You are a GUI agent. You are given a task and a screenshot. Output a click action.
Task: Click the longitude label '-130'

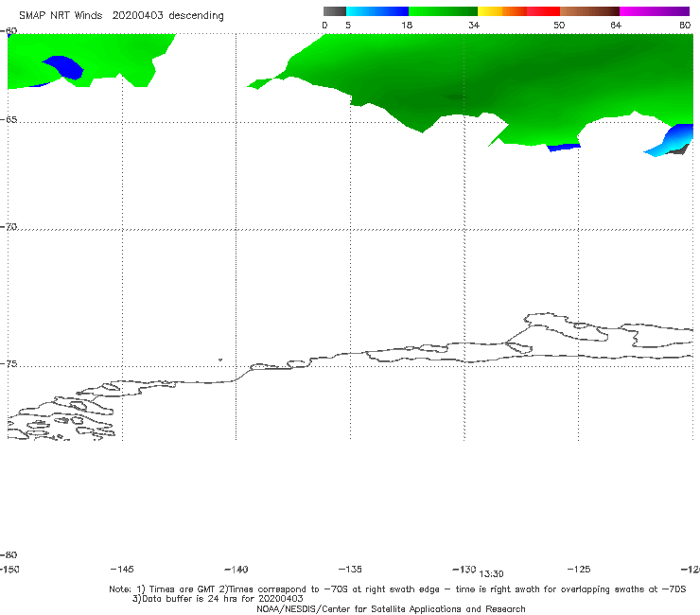pyautogui.click(x=464, y=570)
